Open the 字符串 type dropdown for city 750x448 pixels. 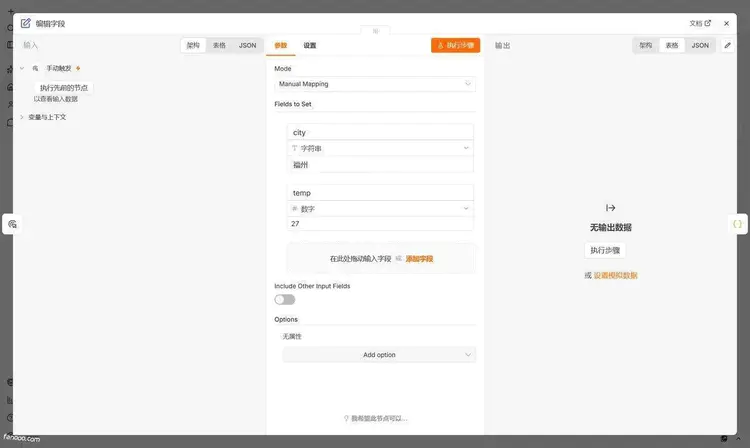pos(380,148)
